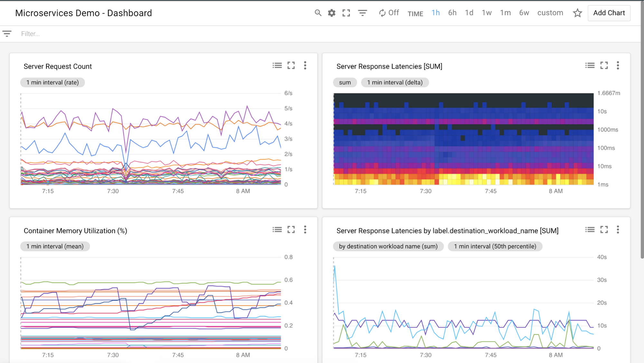Click the Add Chart button
644x363 pixels.
609,13
